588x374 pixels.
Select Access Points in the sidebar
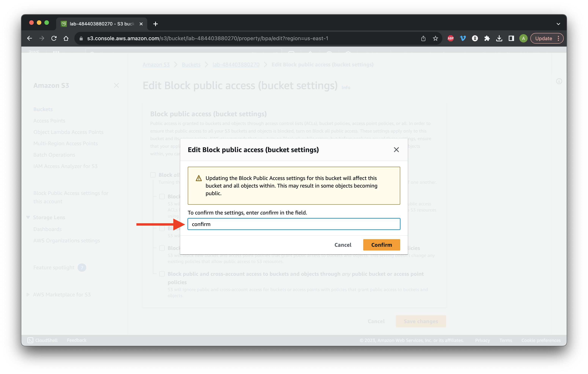[x=49, y=121]
